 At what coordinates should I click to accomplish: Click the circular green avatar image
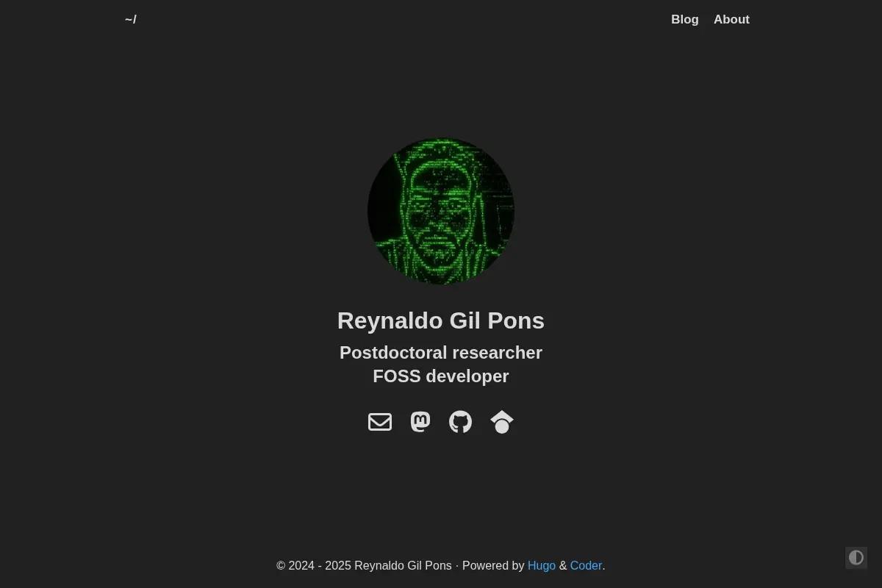(441, 212)
